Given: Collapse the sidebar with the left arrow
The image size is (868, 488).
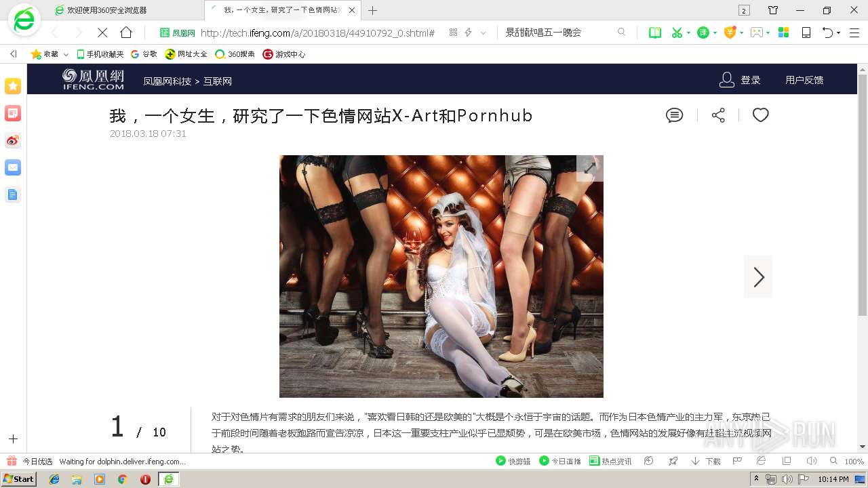Looking at the screenshot, I should point(13,54).
